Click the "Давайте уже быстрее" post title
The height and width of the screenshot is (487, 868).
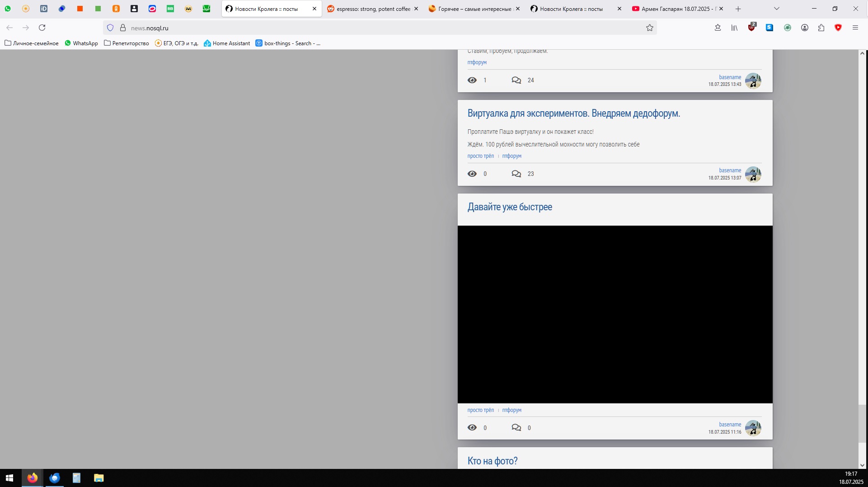pyautogui.click(x=509, y=207)
